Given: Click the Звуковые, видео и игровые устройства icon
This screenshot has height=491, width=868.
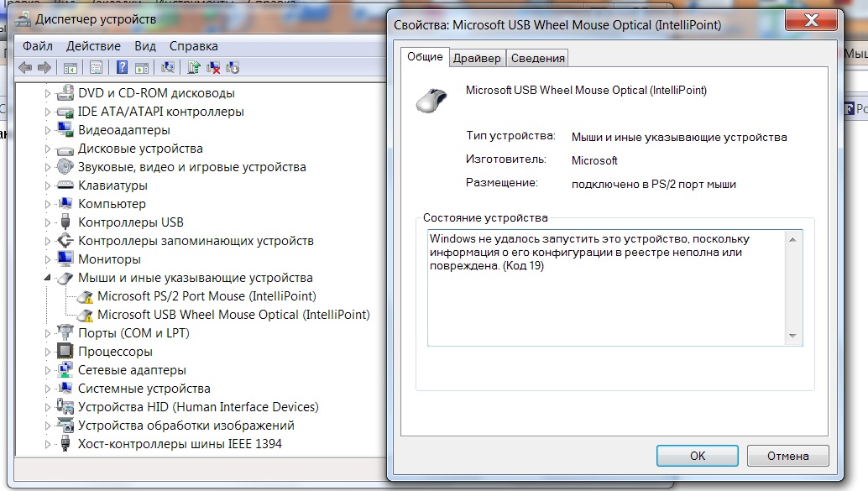Looking at the screenshot, I should [x=65, y=167].
